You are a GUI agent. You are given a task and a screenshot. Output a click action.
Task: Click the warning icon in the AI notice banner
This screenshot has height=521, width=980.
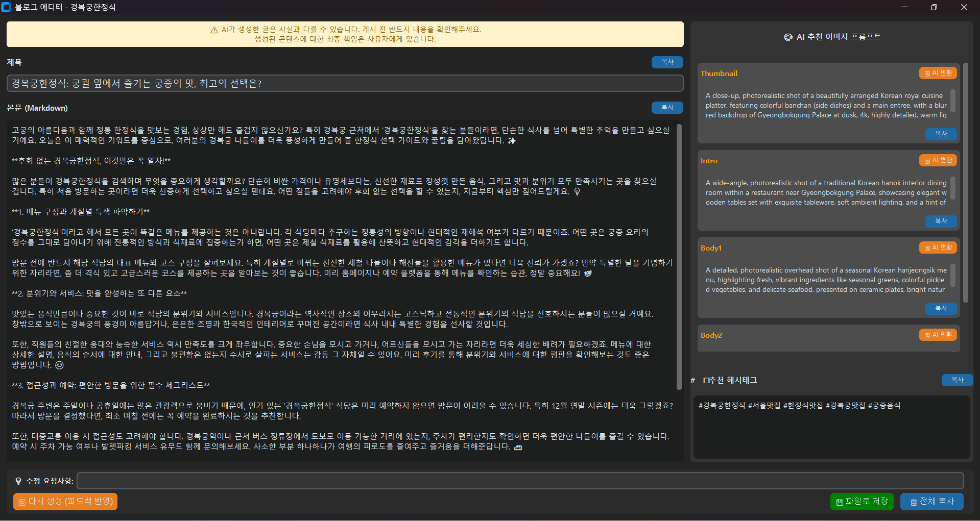(x=214, y=30)
